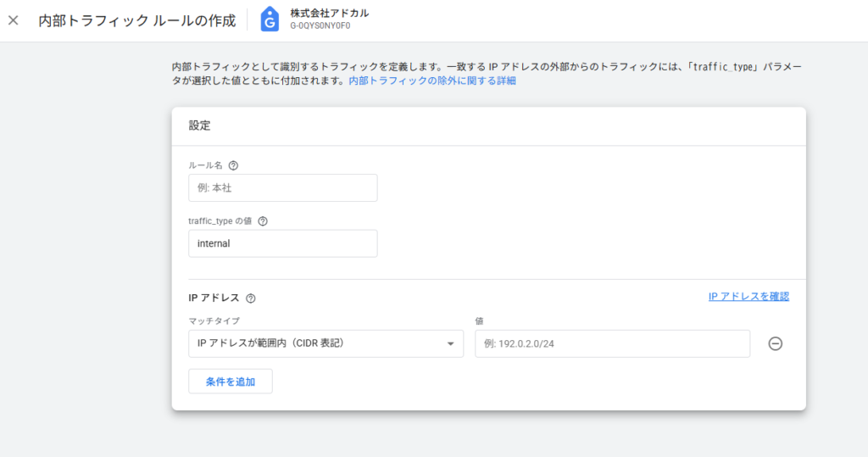Expand the マッチタイプ dropdown

325,343
